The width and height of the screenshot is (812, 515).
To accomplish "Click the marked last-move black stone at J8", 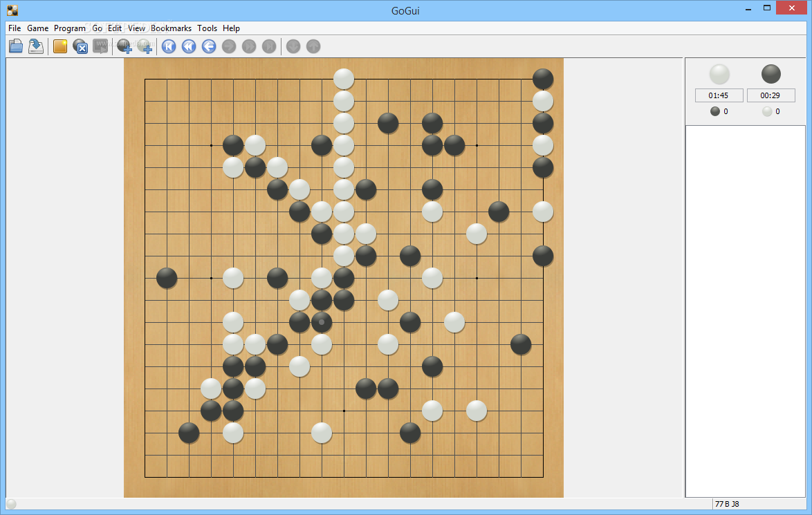I will point(322,322).
